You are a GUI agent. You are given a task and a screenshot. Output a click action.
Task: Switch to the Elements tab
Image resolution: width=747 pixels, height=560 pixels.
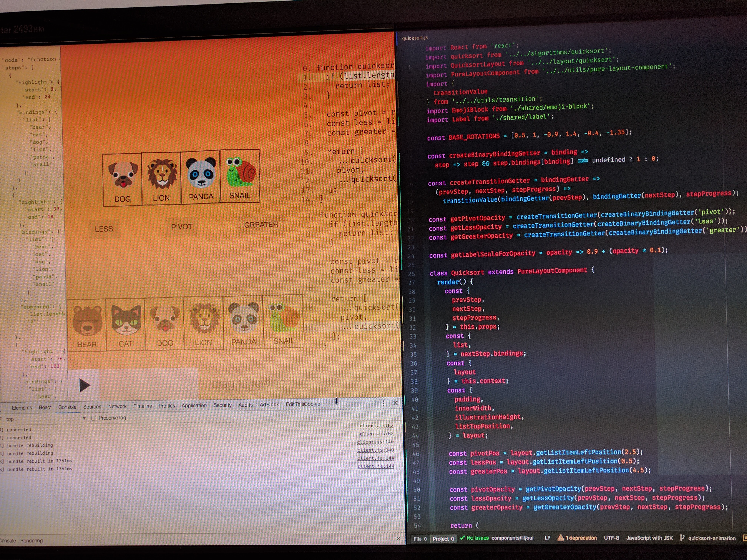click(x=22, y=408)
